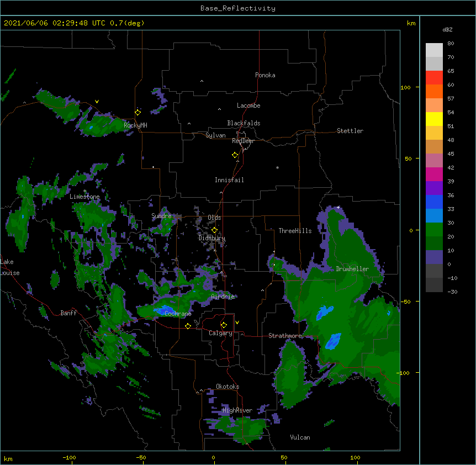Click the white plus marker north of Drumheller

click(338, 207)
